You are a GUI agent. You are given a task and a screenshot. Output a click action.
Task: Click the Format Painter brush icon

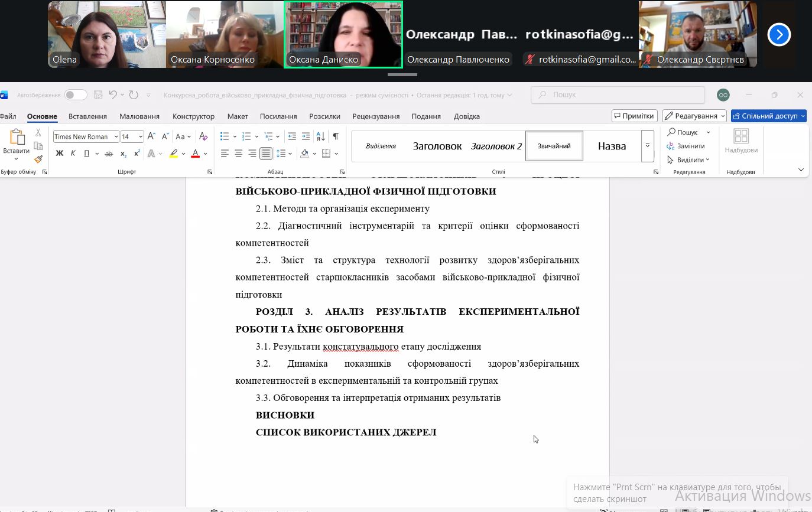point(38,159)
